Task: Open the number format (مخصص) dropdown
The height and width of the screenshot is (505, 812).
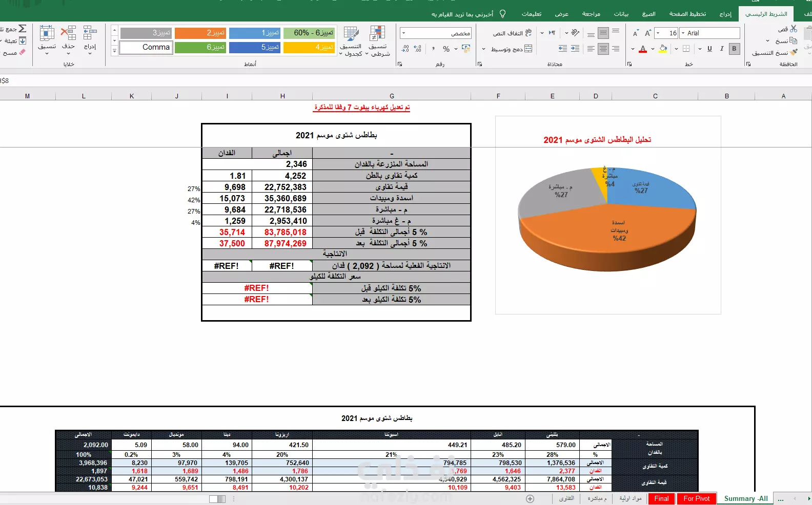Action: coord(403,33)
